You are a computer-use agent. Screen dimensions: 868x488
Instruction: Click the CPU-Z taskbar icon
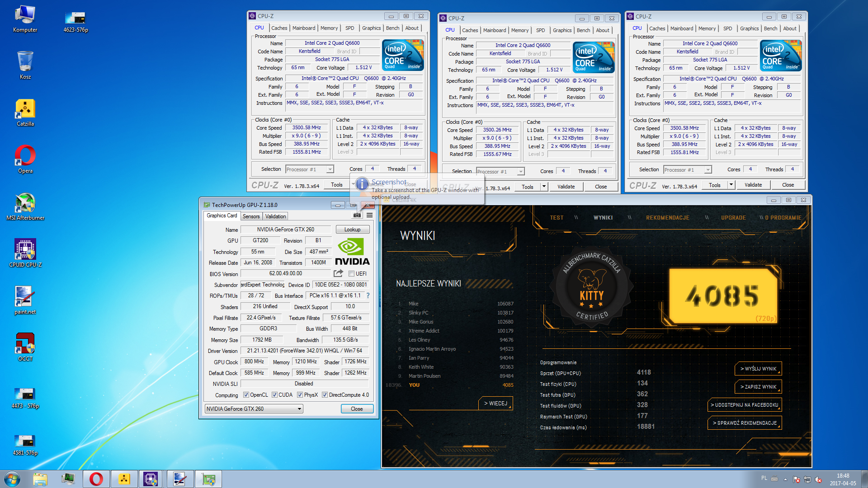tap(151, 479)
